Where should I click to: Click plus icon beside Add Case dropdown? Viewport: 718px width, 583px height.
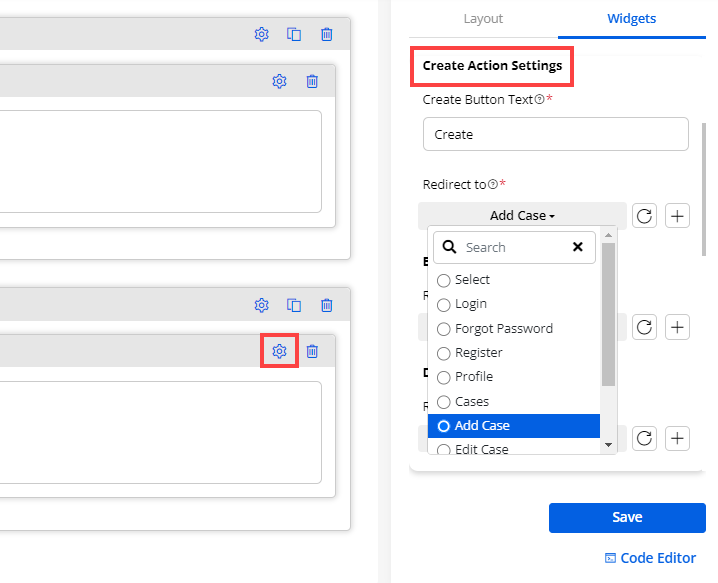click(678, 216)
